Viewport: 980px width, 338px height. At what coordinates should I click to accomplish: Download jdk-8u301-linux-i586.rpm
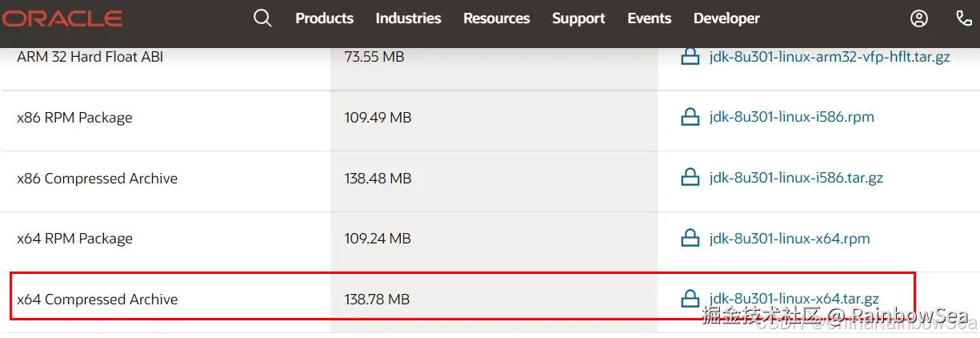pos(791,118)
